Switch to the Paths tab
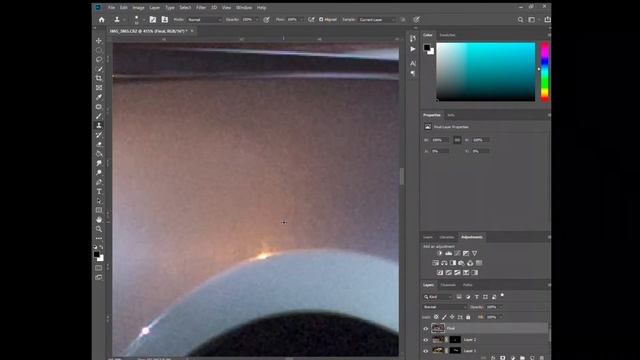640x360 pixels. tap(468, 285)
